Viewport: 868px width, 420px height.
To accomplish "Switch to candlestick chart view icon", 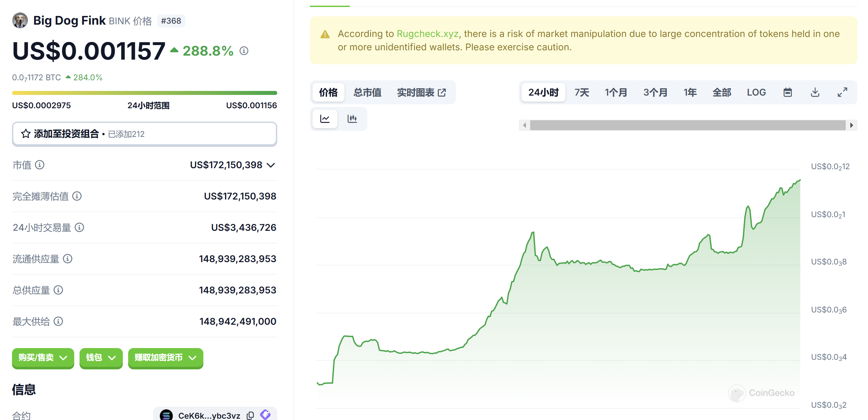I will (x=352, y=119).
